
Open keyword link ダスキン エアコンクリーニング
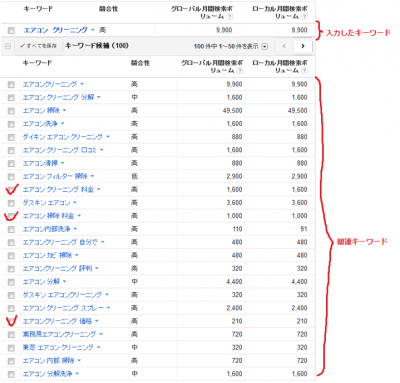pos(62,295)
